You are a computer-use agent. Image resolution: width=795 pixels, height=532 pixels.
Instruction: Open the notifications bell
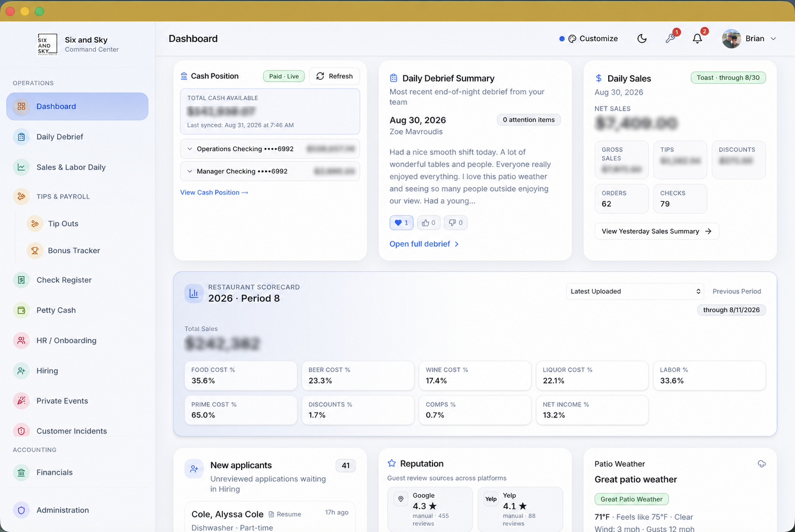click(698, 38)
